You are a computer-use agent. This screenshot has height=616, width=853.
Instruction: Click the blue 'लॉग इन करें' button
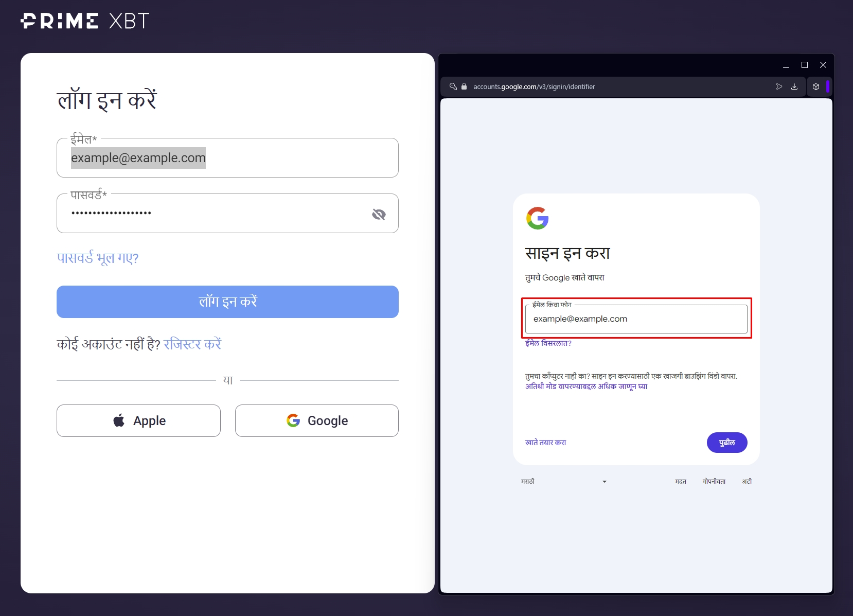227,302
